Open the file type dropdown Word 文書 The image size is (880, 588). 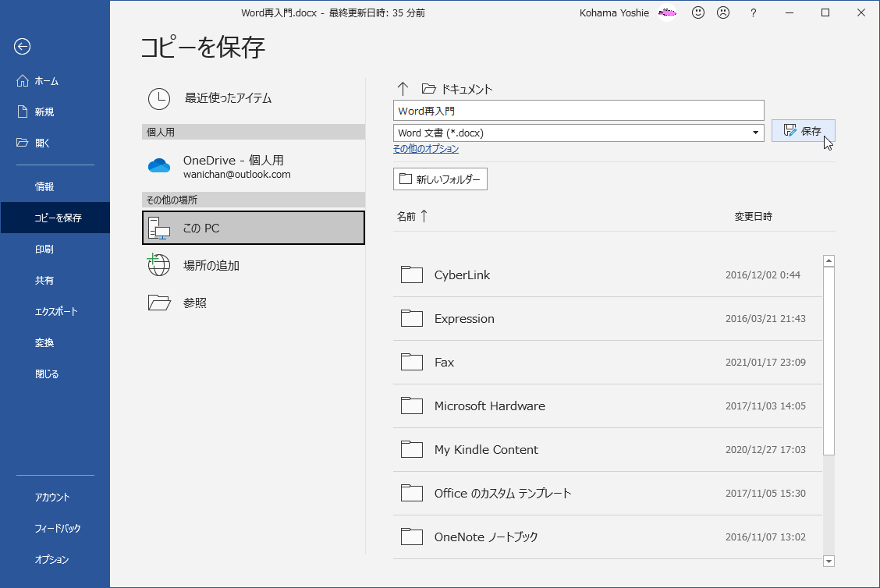coord(579,133)
